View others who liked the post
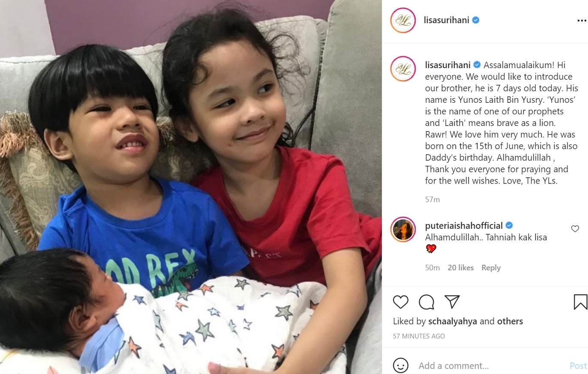 [510, 321]
